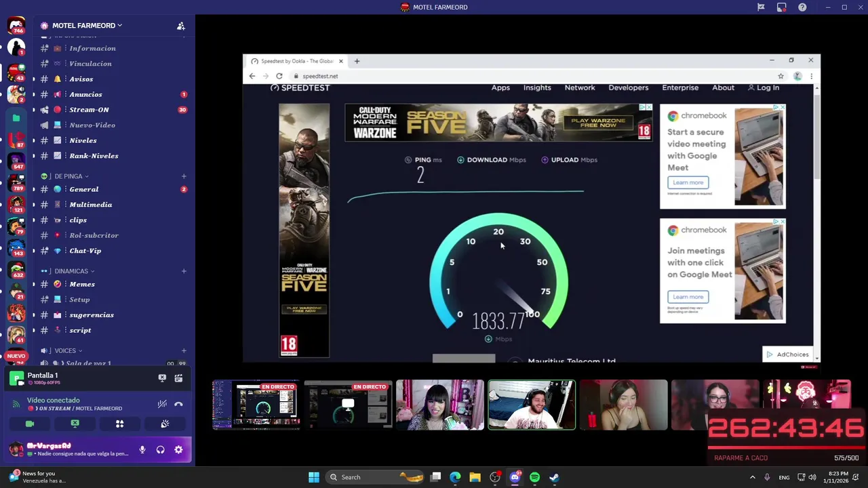Deafen with the headphones icon
Screen dimensions: 868x488
point(161,449)
